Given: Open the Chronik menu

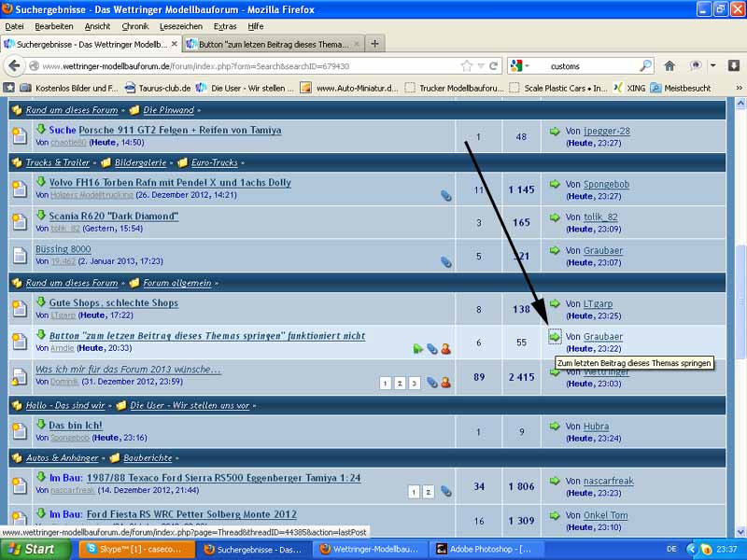Looking at the screenshot, I should (x=135, y=26).
